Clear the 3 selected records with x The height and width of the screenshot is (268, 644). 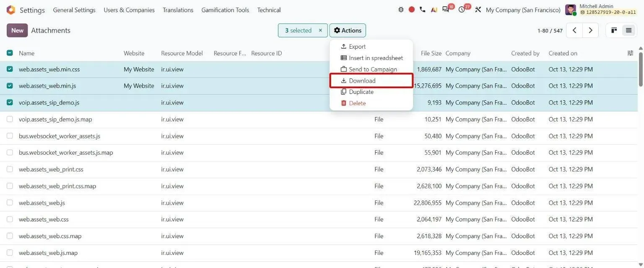pos(320,30)
